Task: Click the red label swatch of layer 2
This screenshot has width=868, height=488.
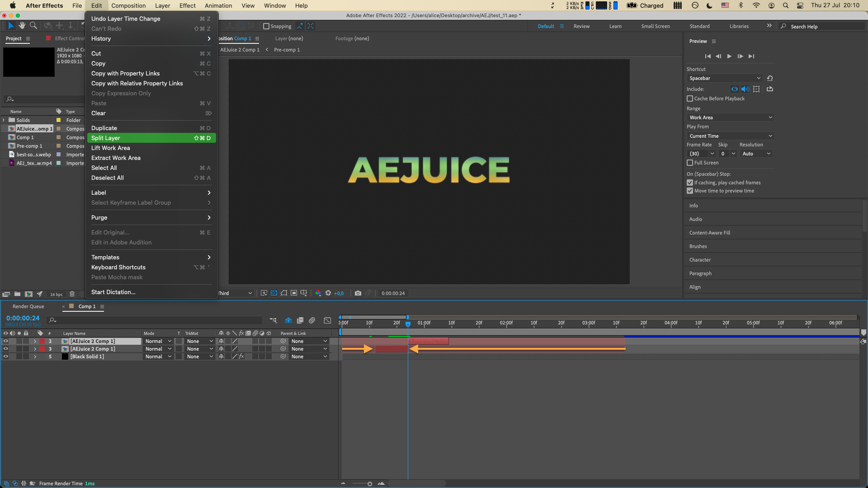Action: tap(42, 341)
